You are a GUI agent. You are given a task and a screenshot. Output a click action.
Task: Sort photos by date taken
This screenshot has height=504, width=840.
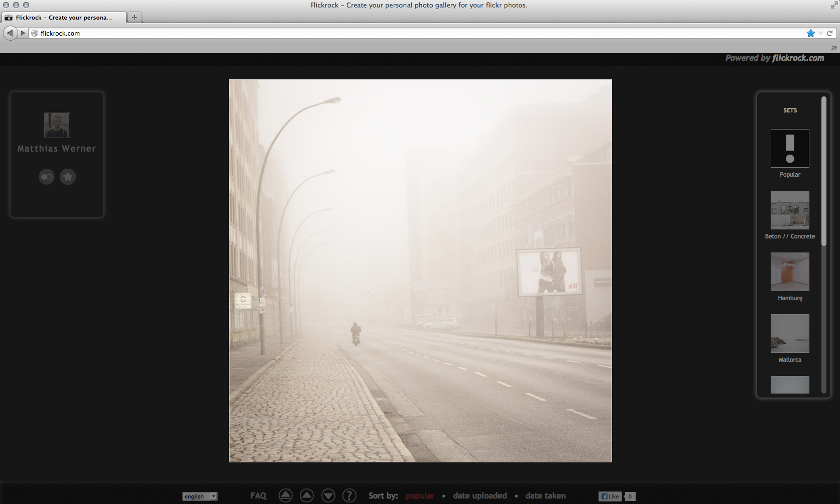tap(545, 495)
